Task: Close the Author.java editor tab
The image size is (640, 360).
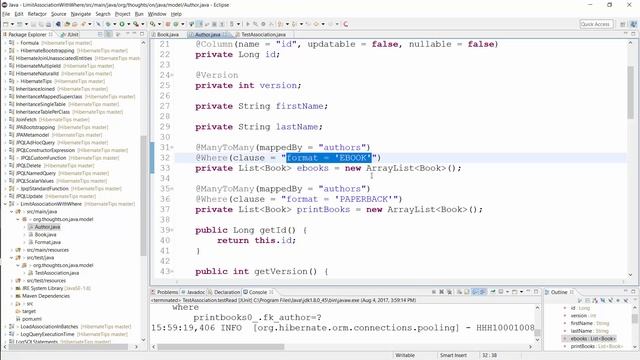Action: tap(225, 35)
